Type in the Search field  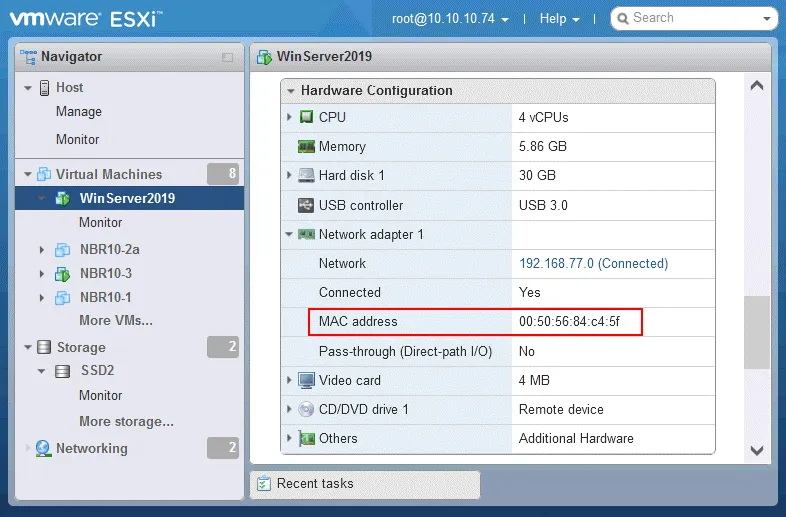click(700, 18)
